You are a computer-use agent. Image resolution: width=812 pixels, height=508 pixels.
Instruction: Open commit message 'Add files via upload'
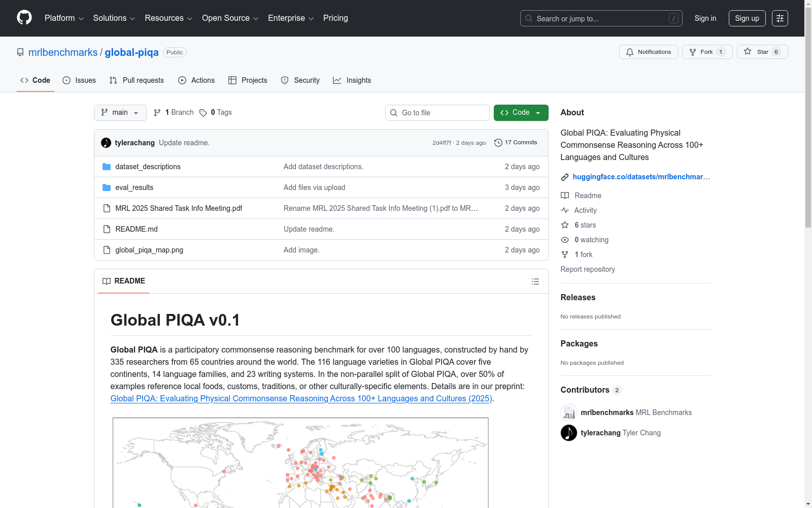pyautogui.click(x=314, y=187)
